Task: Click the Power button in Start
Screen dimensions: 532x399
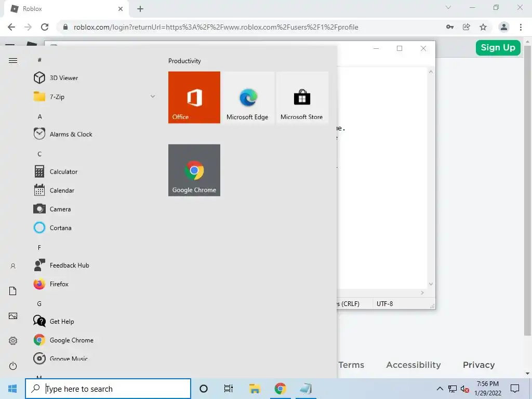Action: [13, 366]
